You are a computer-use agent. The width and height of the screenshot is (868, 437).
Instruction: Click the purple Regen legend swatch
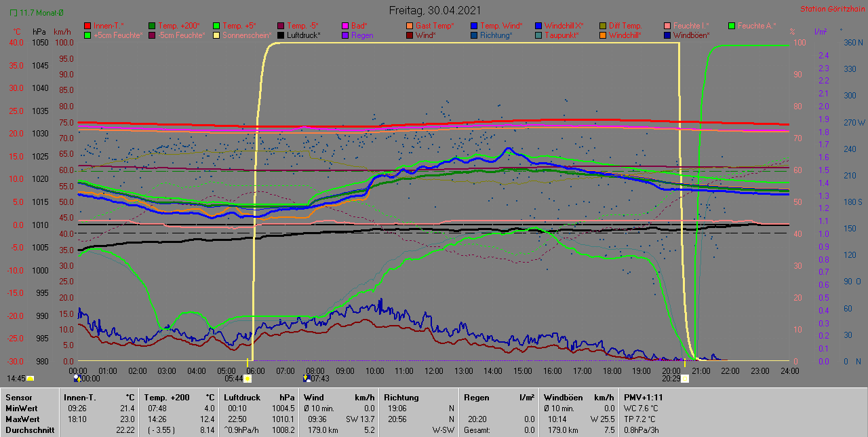pyautogui.click(x=345, y=35)
